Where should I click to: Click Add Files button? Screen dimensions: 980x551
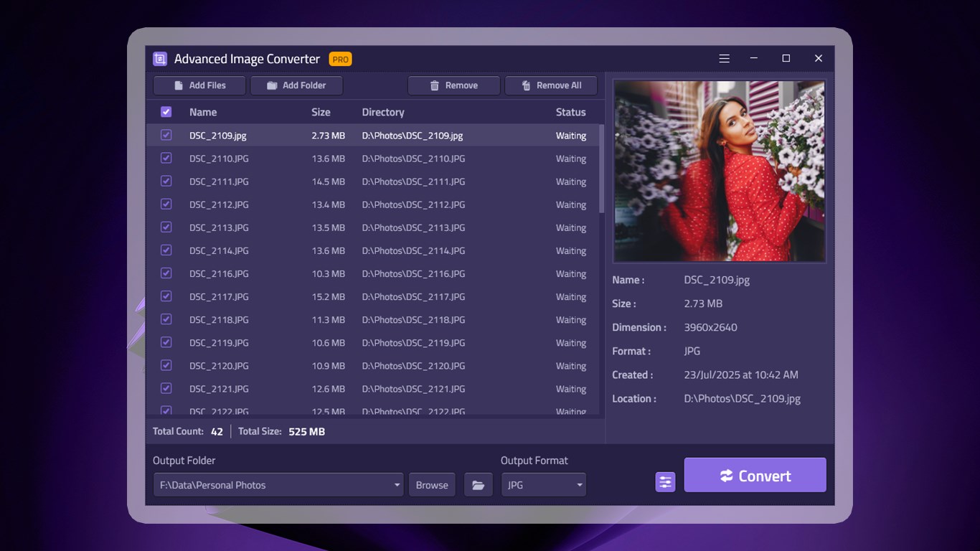click(x=199, y=85)
